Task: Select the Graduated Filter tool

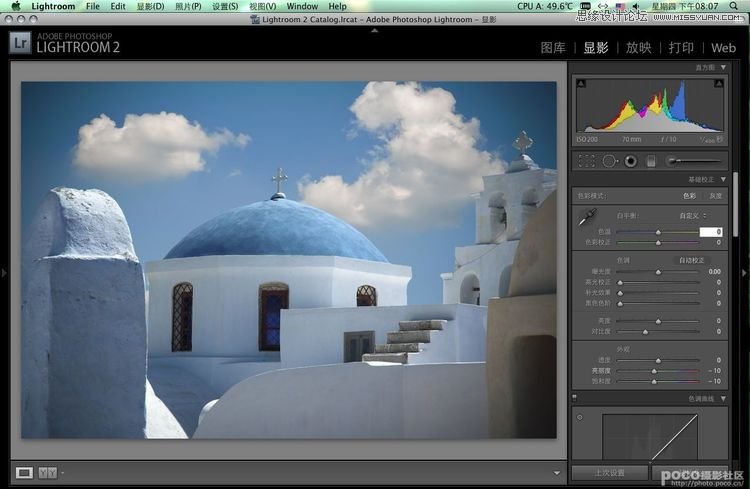Action: click(x=651, y=160)
